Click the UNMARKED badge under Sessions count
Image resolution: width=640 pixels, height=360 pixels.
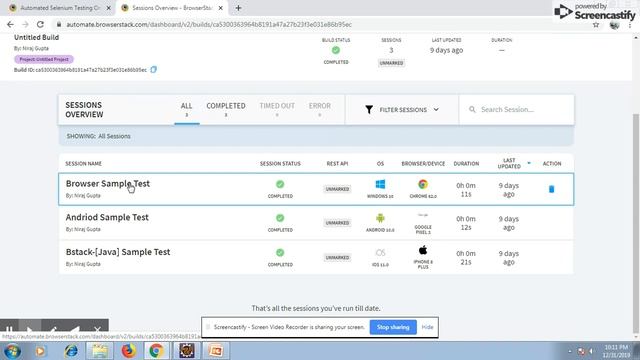[391, 63]
